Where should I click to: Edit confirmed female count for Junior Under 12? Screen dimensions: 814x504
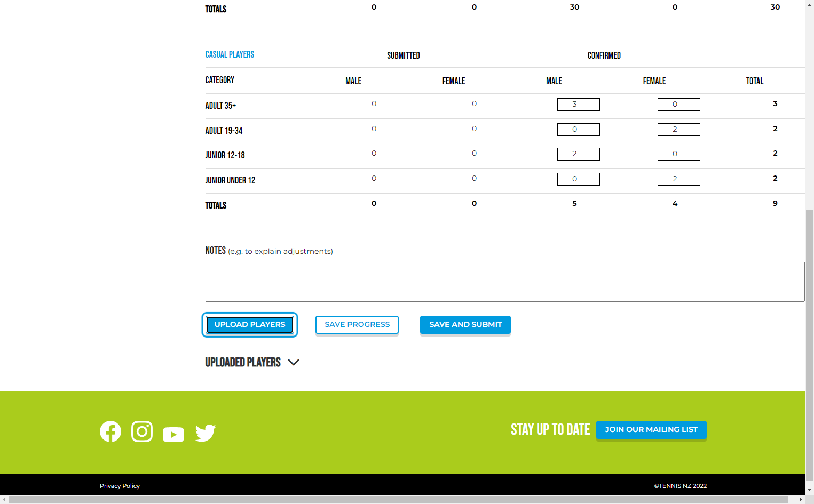point(679,179)
